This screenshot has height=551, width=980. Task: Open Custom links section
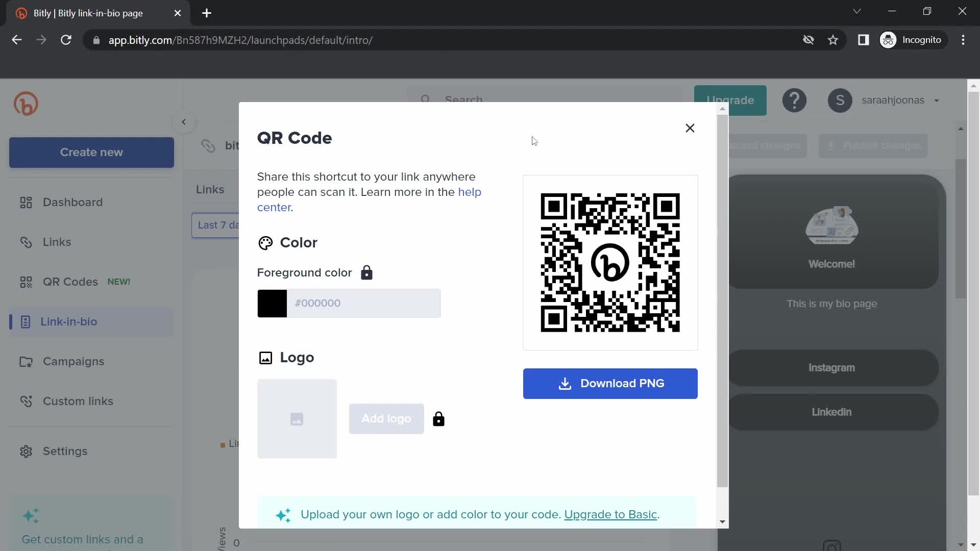tap(78, 401)
